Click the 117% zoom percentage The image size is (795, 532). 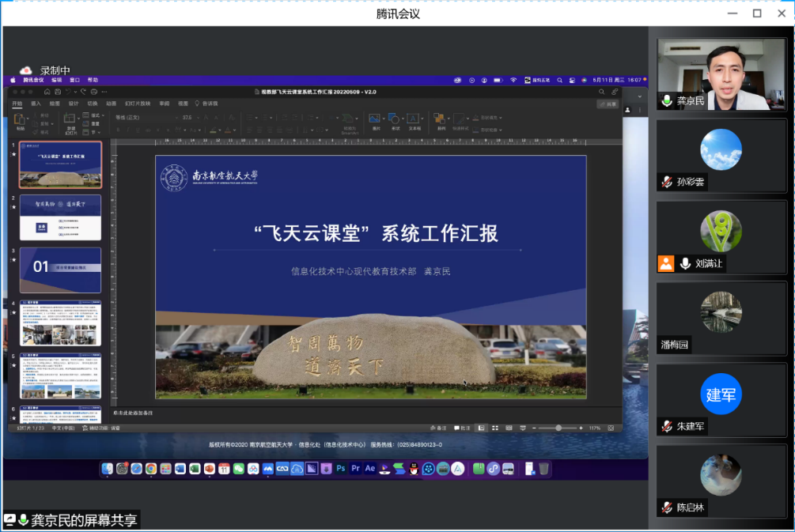coord(595,428)
